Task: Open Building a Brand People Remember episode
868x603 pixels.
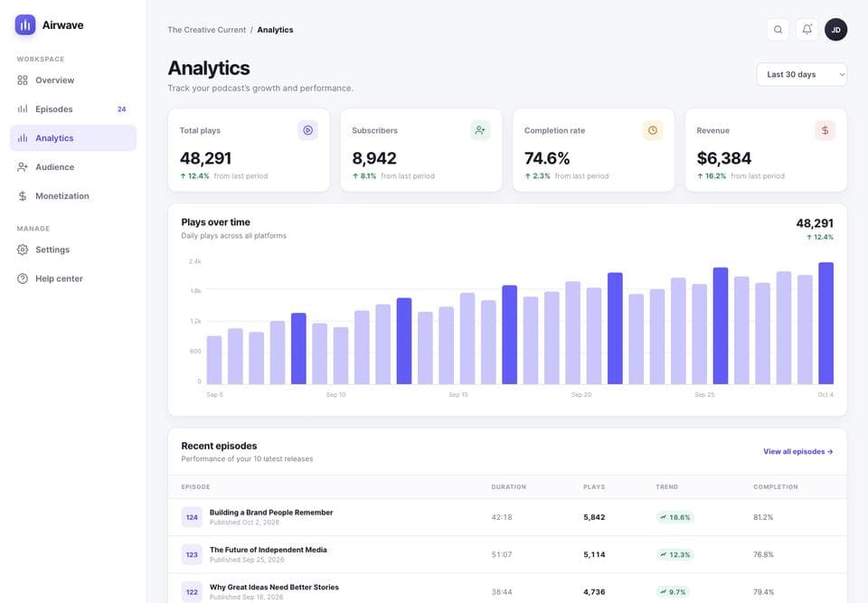Action: [x=271, y=513]
